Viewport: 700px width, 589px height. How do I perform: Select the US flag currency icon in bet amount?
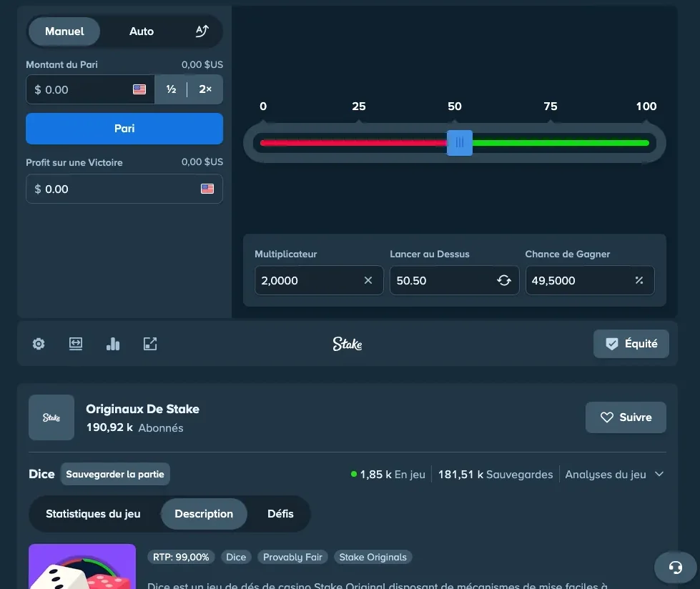(x=139, y=89)
